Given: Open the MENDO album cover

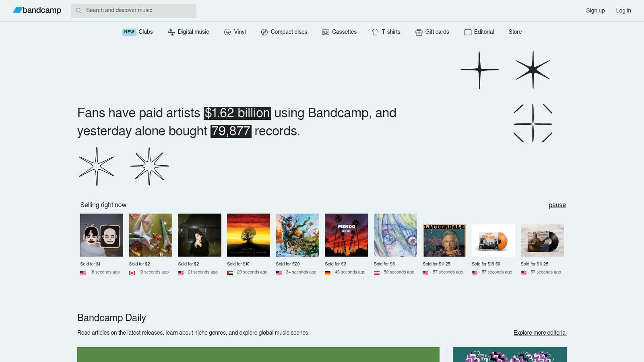Looking at the screenshot, I should pyautogui.click(x=346, y=235).
